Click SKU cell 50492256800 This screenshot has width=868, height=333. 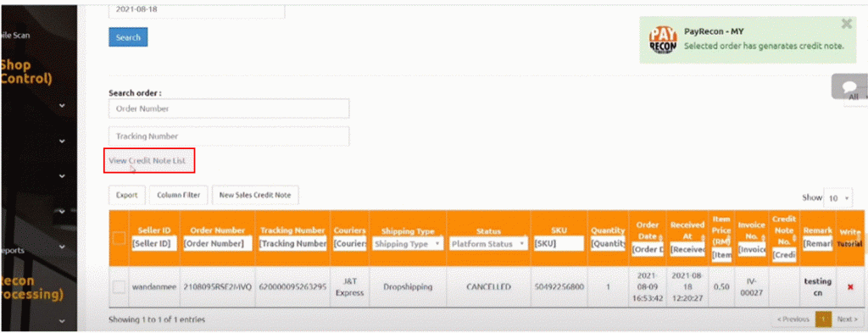[x=559, y=287]
